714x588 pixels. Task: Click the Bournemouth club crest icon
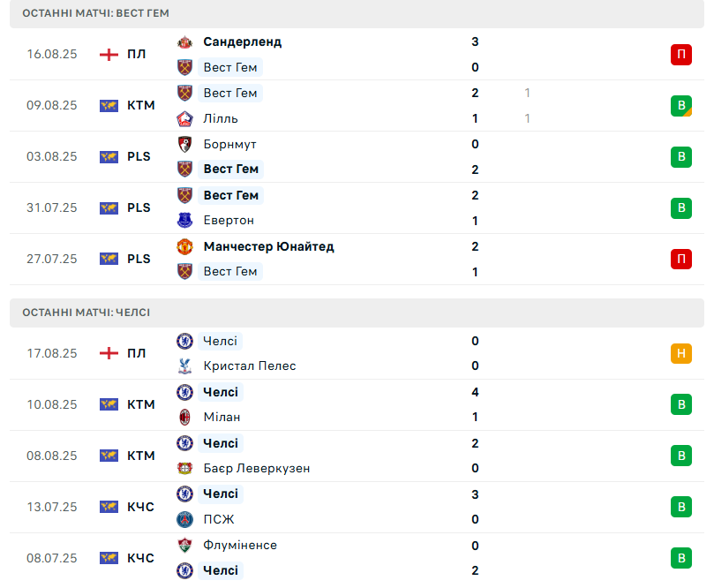[184, 144]
